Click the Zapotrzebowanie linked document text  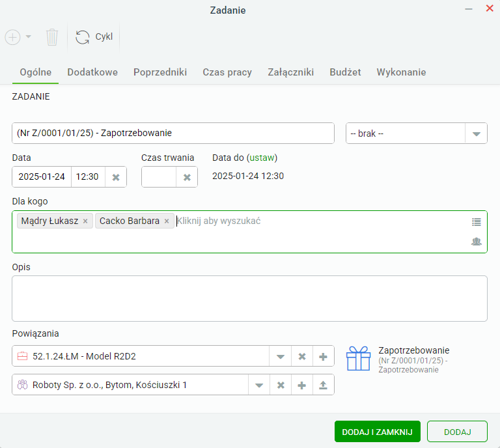pos(413,360)
